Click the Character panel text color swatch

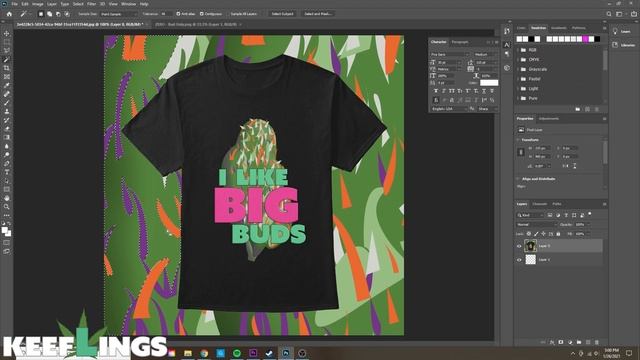click(489, 83)
